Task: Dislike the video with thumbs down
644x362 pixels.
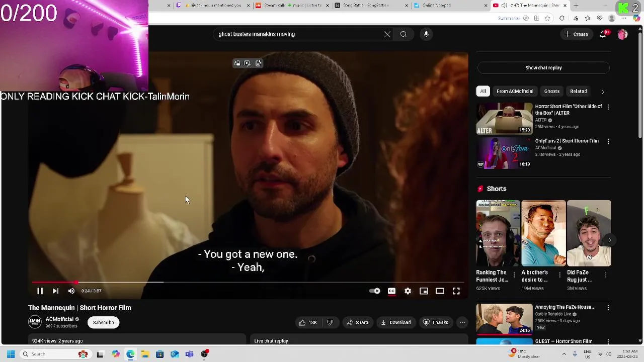Action: coord(330,322)
